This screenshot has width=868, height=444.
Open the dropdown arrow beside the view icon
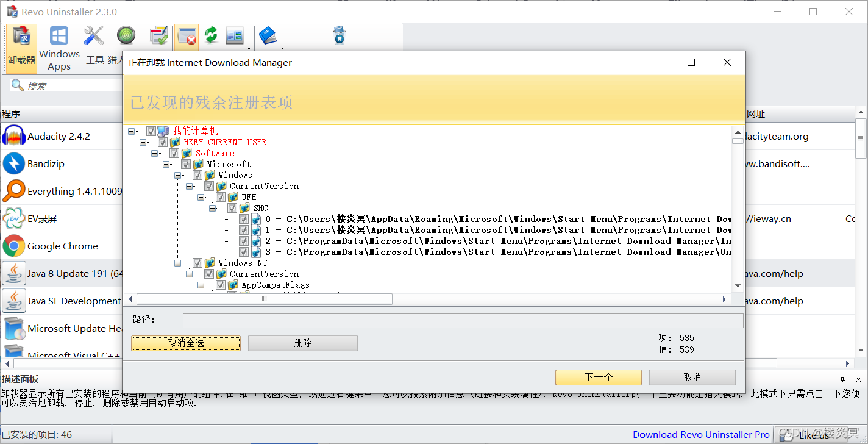point(249,48)
